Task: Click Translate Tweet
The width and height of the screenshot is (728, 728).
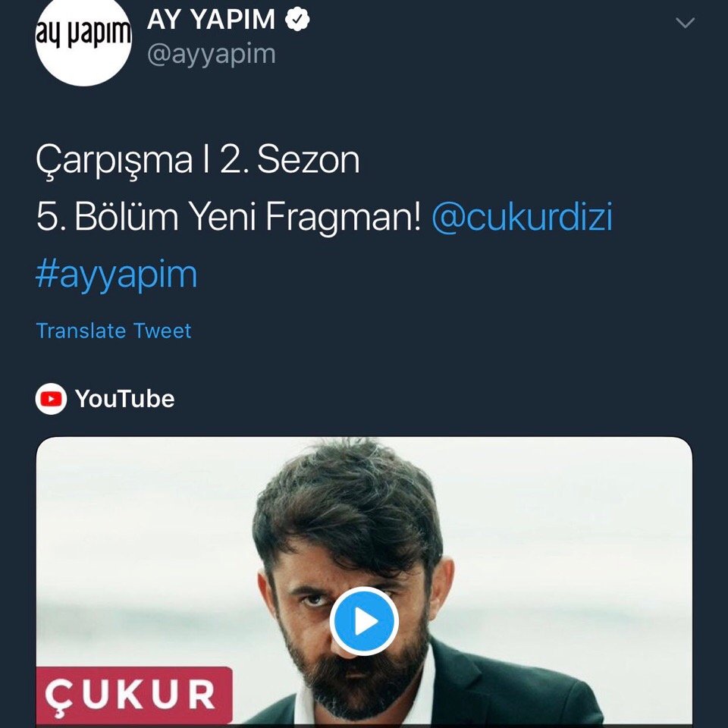Action: (x=114, y=331)
